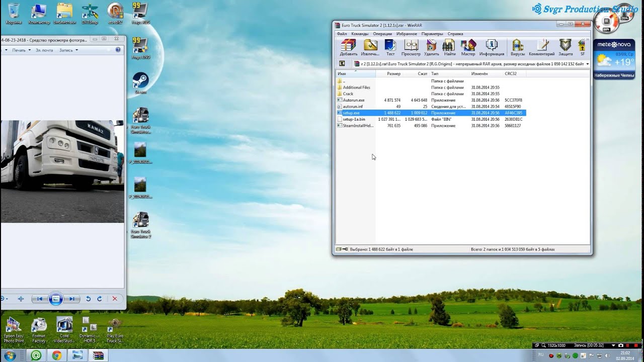The height and width of the screenshot is (362, 644).
Task: Click the Извлечь (Extract) toolbar icon
Action: pyautogui.click(x=370, y=47)
